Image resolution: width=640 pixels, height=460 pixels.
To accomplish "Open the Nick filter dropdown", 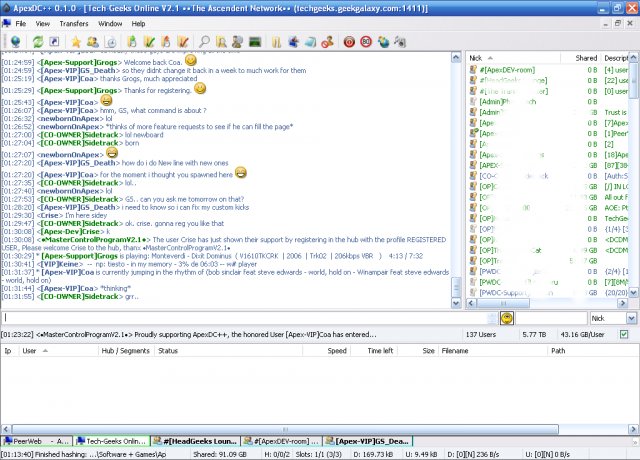I will click(x=631, y=318).
